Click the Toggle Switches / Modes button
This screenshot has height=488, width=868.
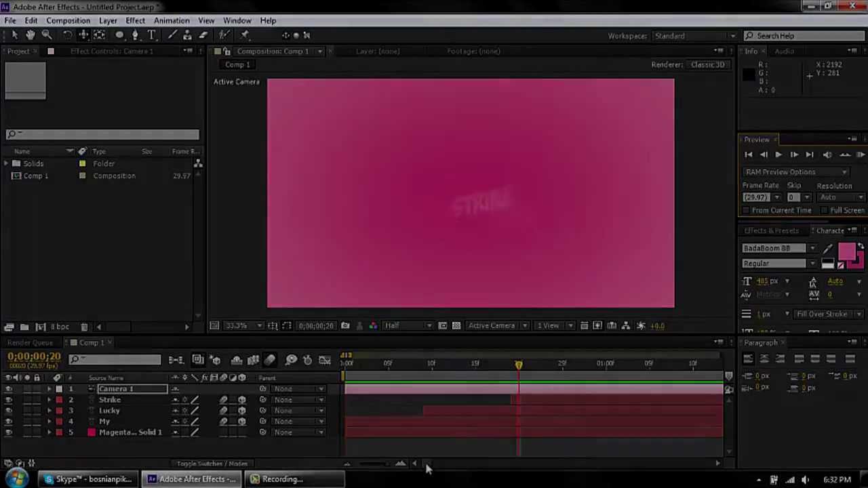(x=212, y=464)
